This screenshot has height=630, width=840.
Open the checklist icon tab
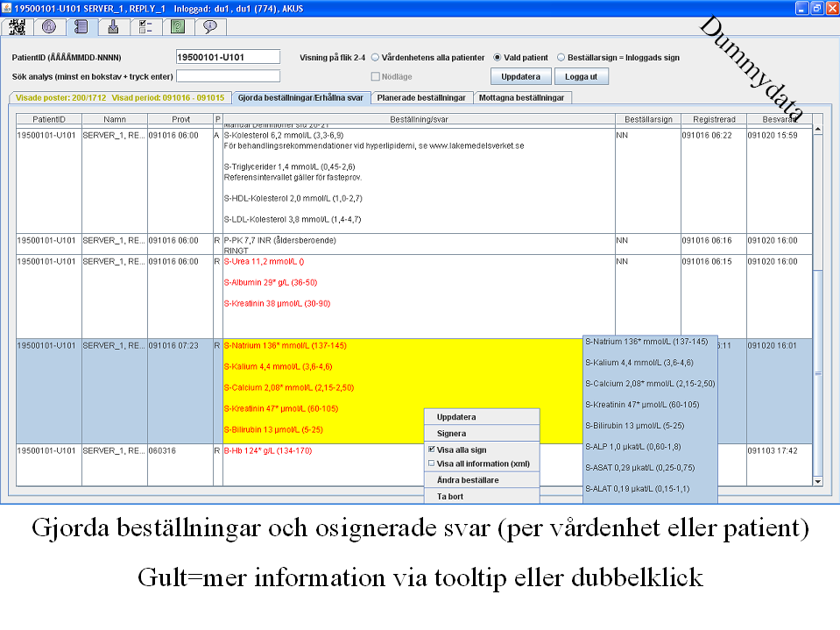click(145, 27)
